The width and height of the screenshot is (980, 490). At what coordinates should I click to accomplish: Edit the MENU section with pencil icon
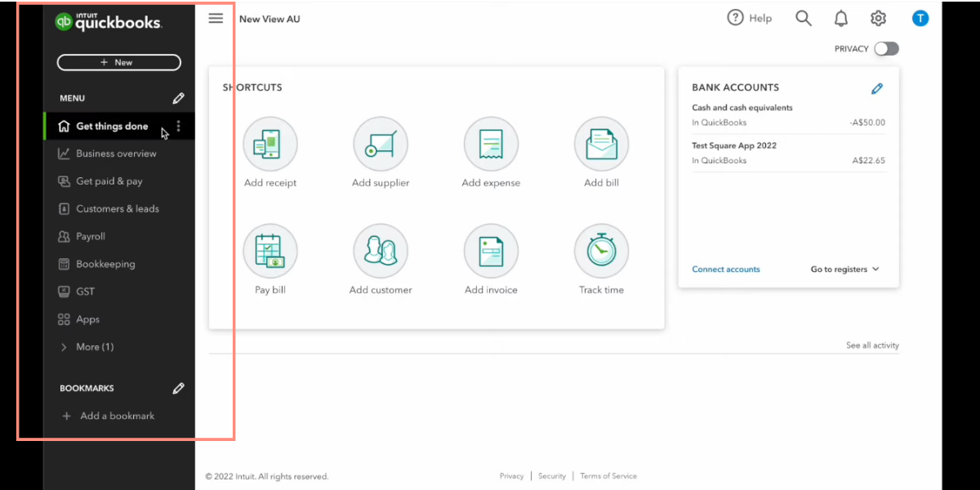[178, 98]
